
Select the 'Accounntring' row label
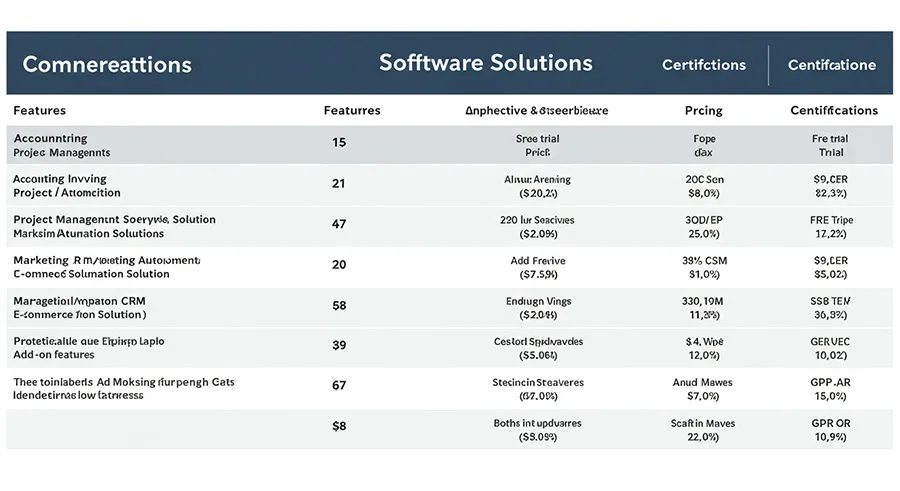(x=51, y=138)
